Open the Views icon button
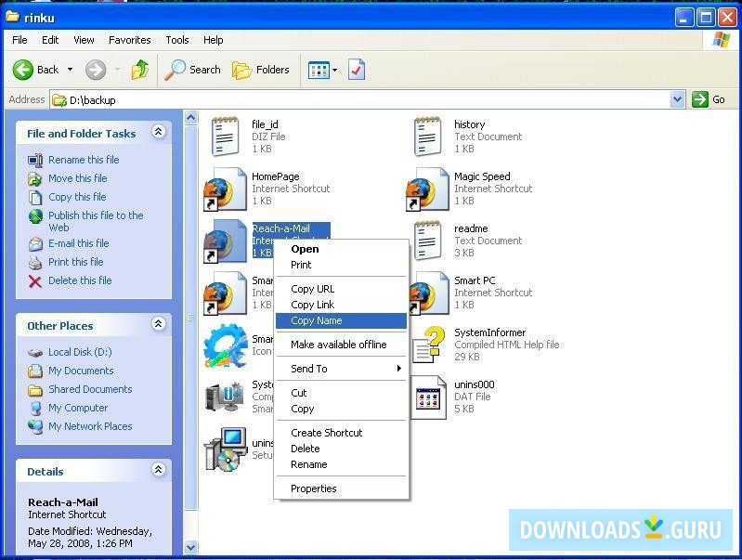The height and width of the screenshot is (560, 742). point(319,71)
